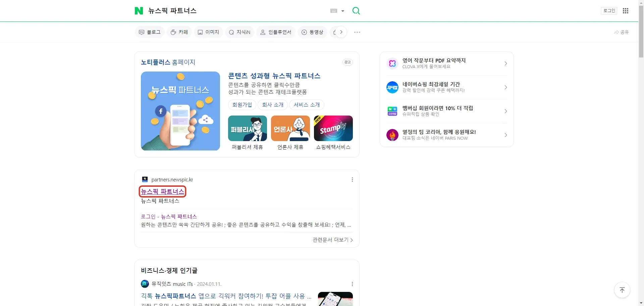The image size is (644, 306).
Task: Click the page vertical scrollbar thumb
Action: [x=641, y=32]
